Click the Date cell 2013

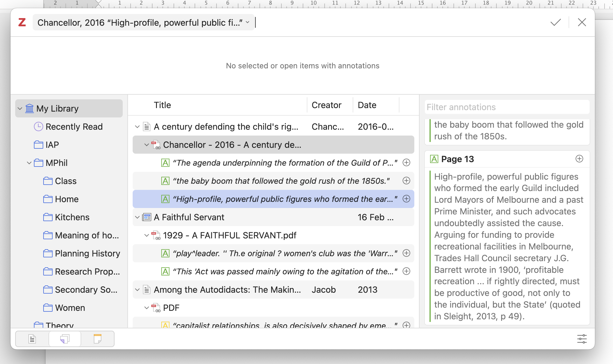tap(368, 290)
